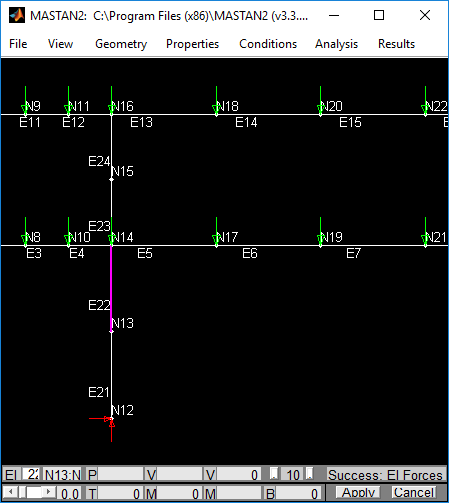
Task: Click the green load arrow above N20
Action: [320, 100]
